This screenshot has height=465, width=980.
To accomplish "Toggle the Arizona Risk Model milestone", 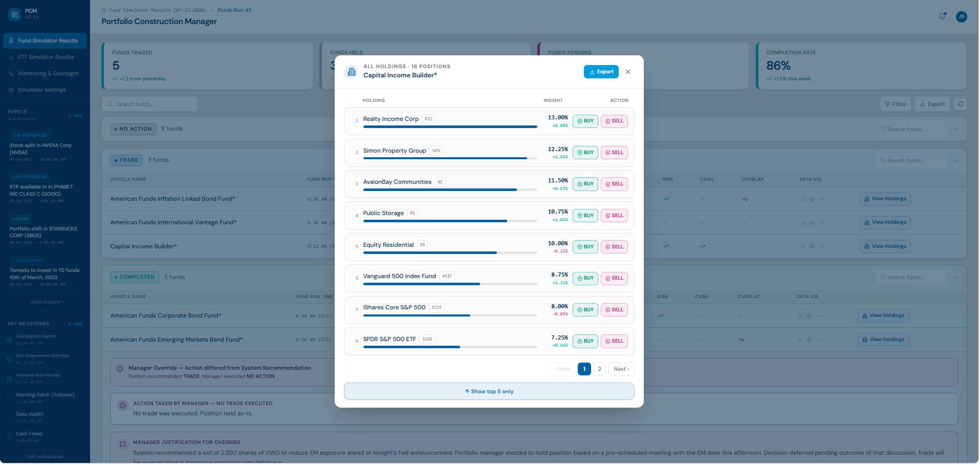I will (x=9, y=379).
